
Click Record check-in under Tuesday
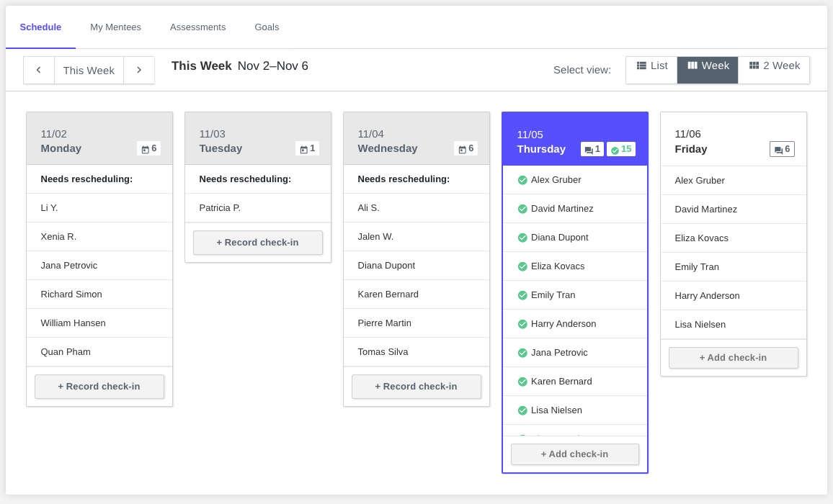pyautogui.click(x=258, y=243)
